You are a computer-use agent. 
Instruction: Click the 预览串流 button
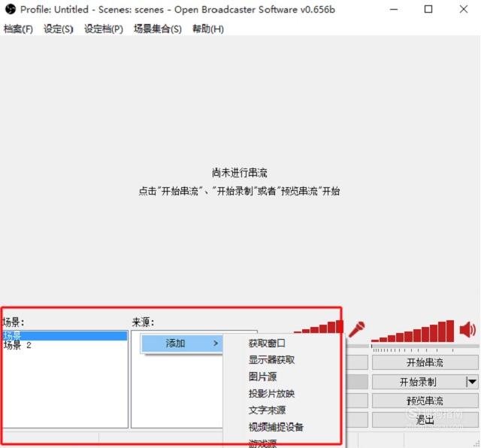point(425,401)
